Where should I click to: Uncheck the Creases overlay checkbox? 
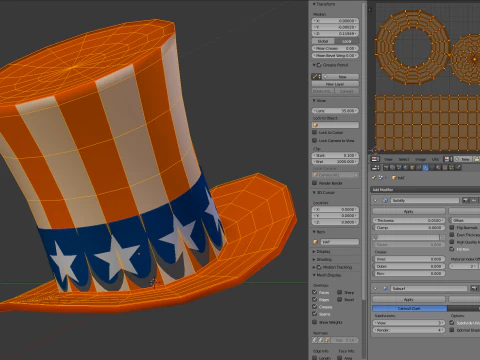(x=314, y=307)
